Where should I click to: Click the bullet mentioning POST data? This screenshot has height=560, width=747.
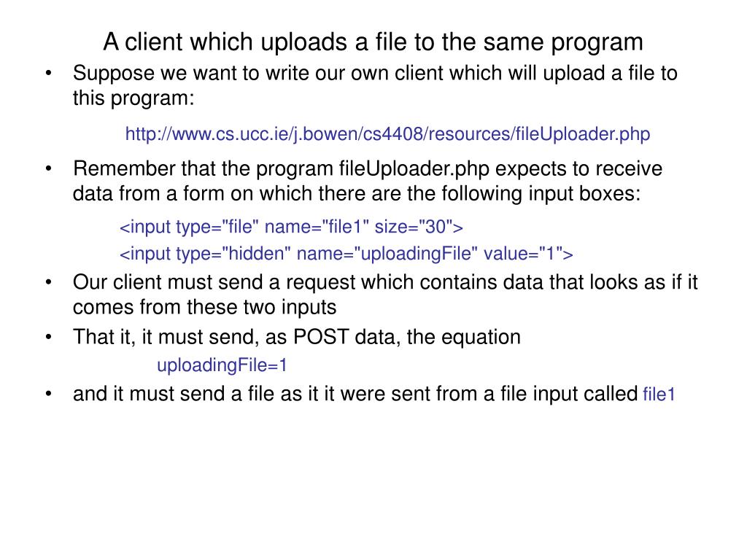(x=296, y=337)
